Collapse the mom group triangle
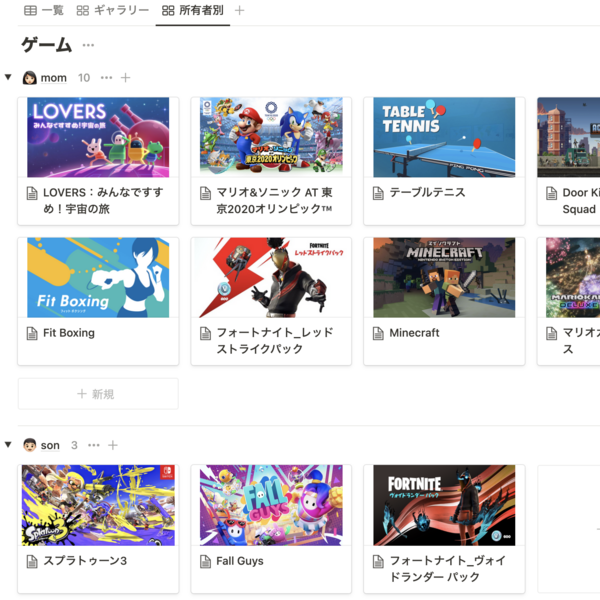 [8, 77]
